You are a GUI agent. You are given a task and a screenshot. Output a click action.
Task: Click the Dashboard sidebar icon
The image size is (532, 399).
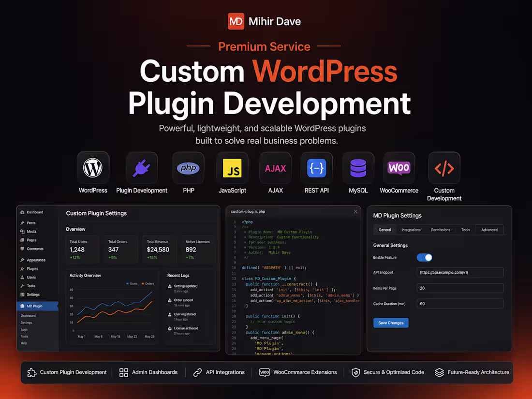click(22, 212)
